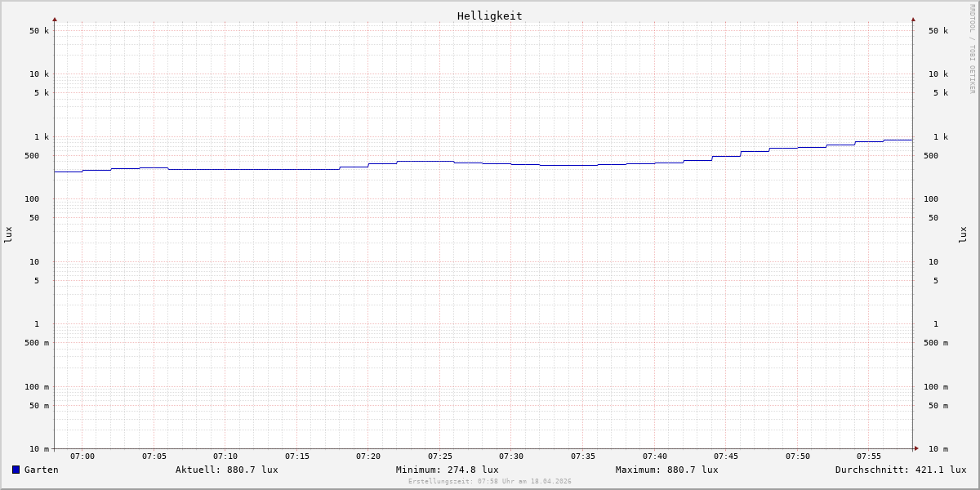
Task: Click the red arrow at x-axis right end
Action: [x=916, y=448]
